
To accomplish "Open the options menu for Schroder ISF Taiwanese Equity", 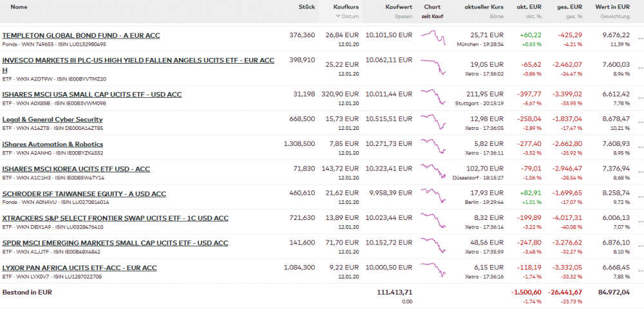I will 640,197.
